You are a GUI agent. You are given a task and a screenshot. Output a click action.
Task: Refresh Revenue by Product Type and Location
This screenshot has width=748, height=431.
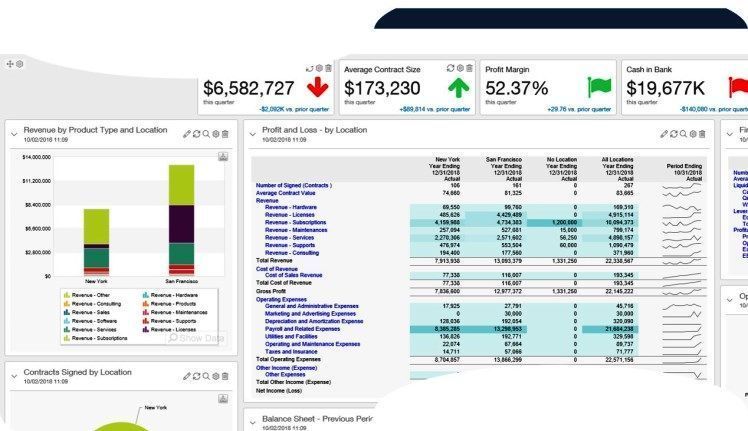[197, 134]
